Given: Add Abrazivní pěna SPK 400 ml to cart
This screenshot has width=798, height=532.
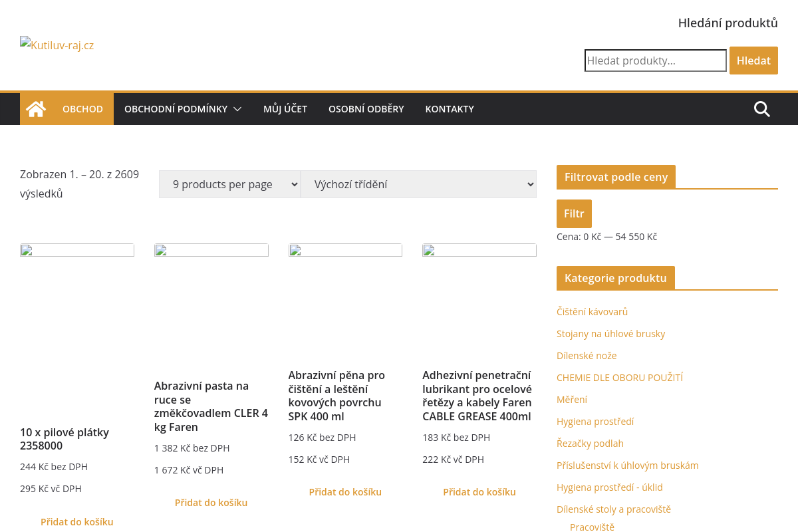Looking at the screenshot, I should tap(345, 492).
